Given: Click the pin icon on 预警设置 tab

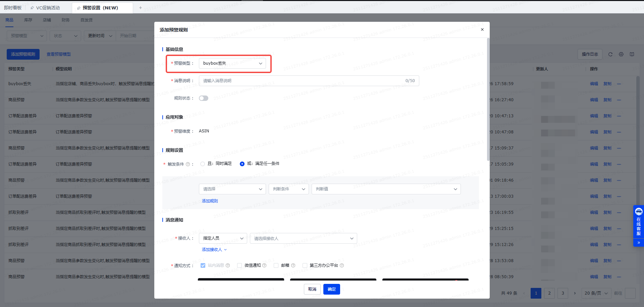Looking at the screenshot, I should 79,8.
